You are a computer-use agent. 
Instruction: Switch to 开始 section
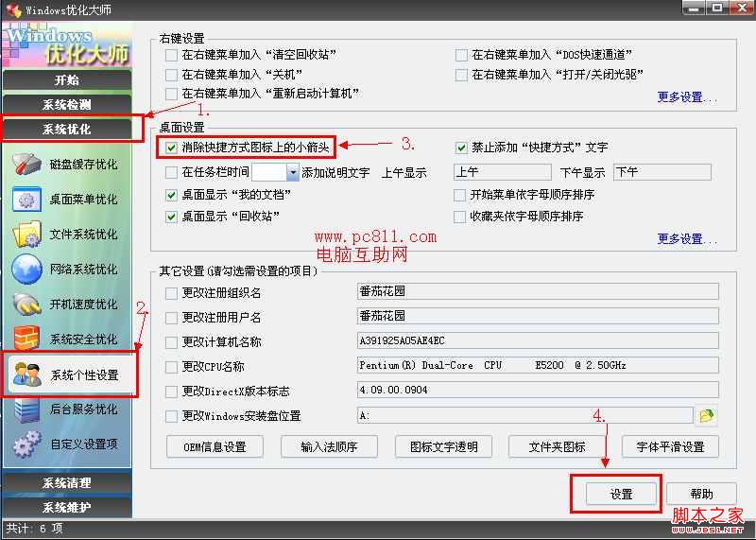click(x=66, y=80)
